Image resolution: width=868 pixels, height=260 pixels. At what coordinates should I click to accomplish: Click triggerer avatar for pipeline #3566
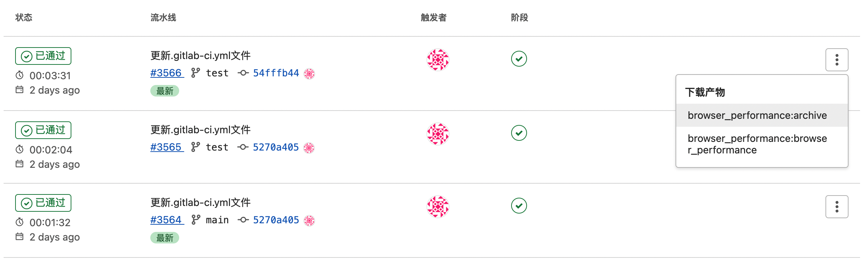click(438, 60)
